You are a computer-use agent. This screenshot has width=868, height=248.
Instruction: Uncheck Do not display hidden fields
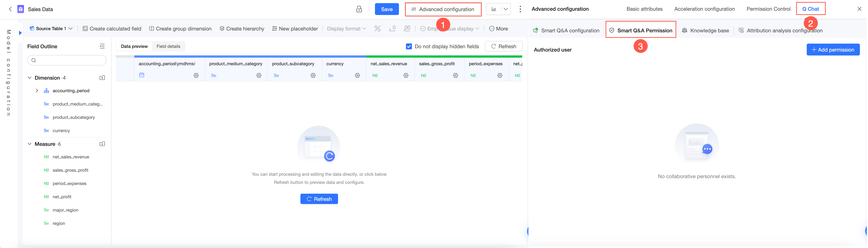click(x=409, y=47)
